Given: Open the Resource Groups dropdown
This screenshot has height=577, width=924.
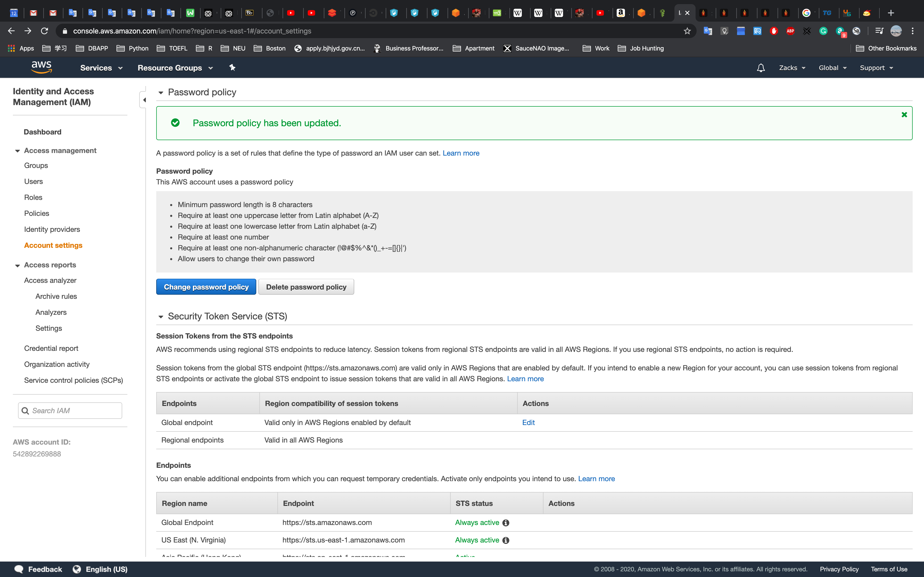Looking at the screenshot, I should point(175,68).
